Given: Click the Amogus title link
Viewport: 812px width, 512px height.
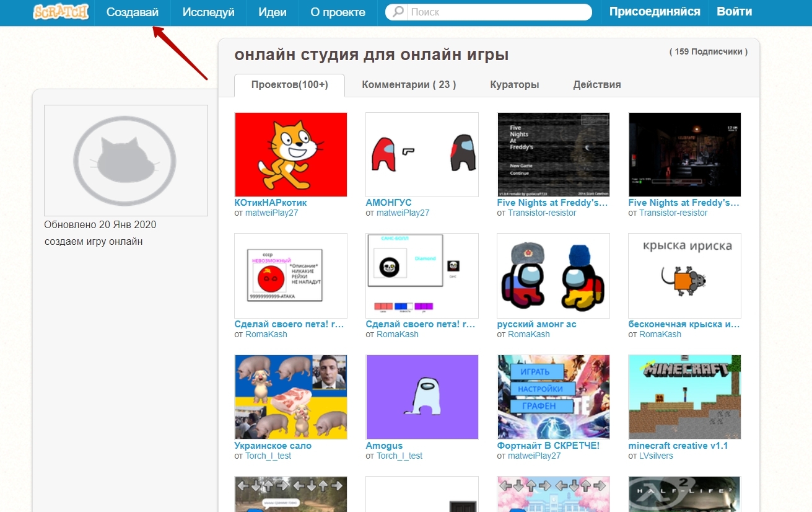Looking at the screenshot, I should (384, 446).
